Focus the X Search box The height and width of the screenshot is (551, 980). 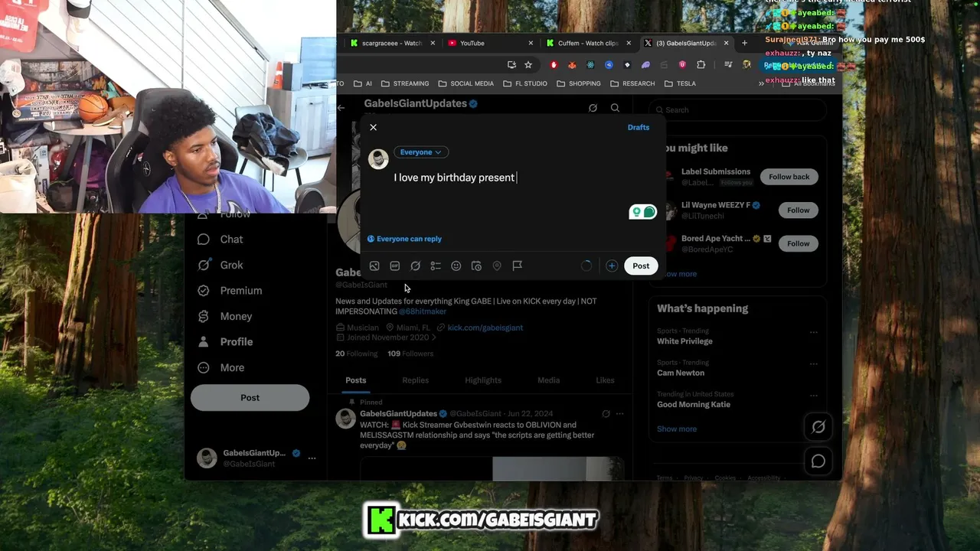click(x=737, y=110)
